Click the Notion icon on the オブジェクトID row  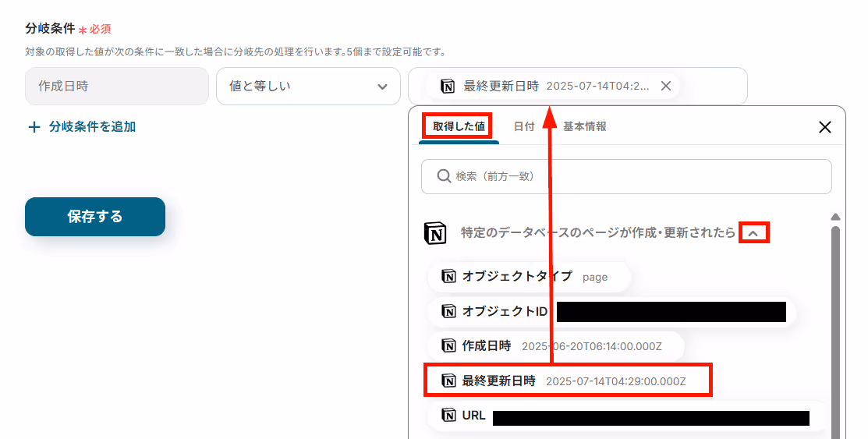[448, 312]
